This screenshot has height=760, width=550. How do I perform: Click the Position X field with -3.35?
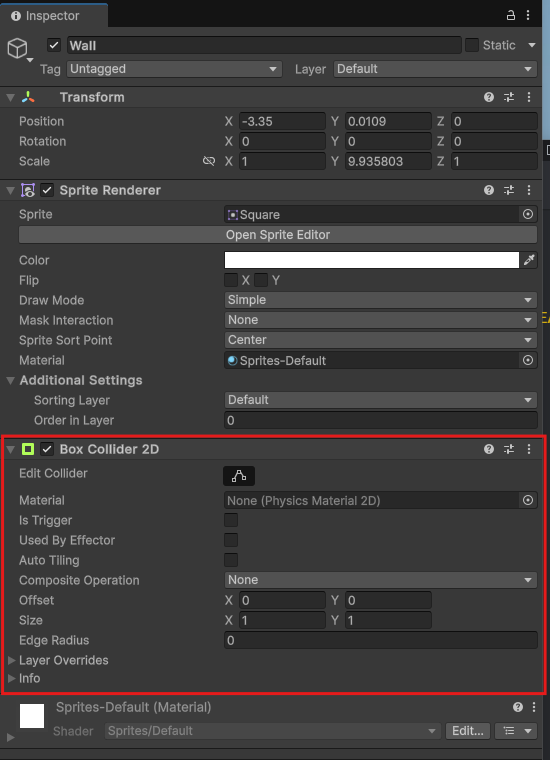tap(282, 121)
